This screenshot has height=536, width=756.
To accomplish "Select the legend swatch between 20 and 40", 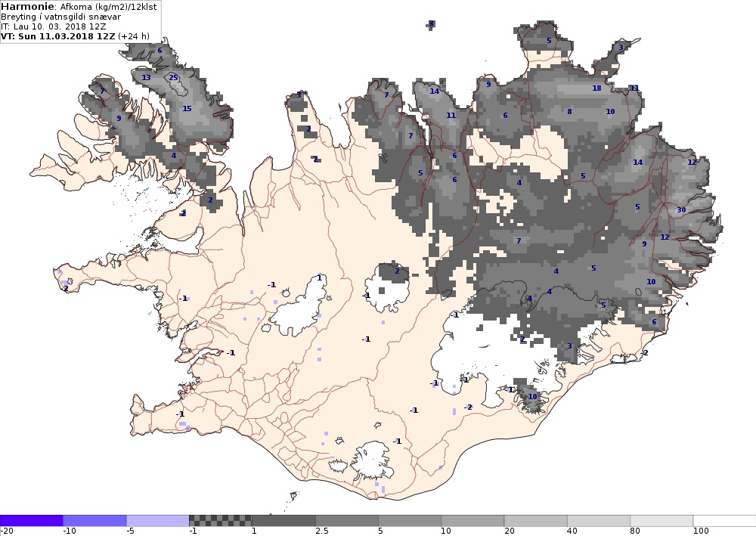I will pyautogui.click(x=536, y=521).
